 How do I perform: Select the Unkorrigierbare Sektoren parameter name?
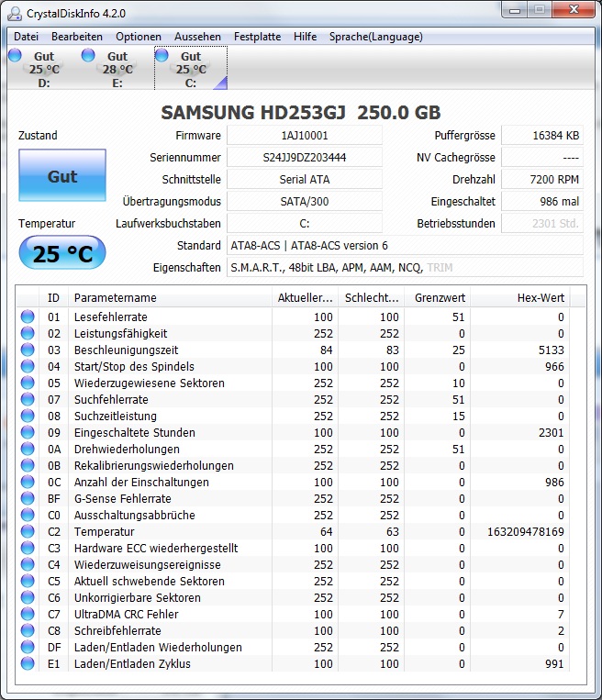[x=137, y=598]
